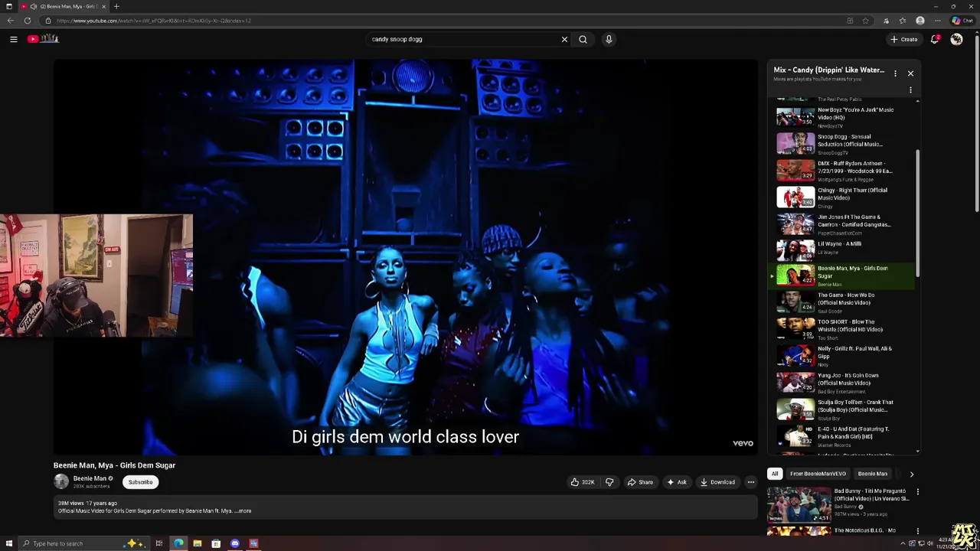This screenshot has width=980, height=551.
Task: Open the Beenie Man channel avatar
Action: coord(61,481)
